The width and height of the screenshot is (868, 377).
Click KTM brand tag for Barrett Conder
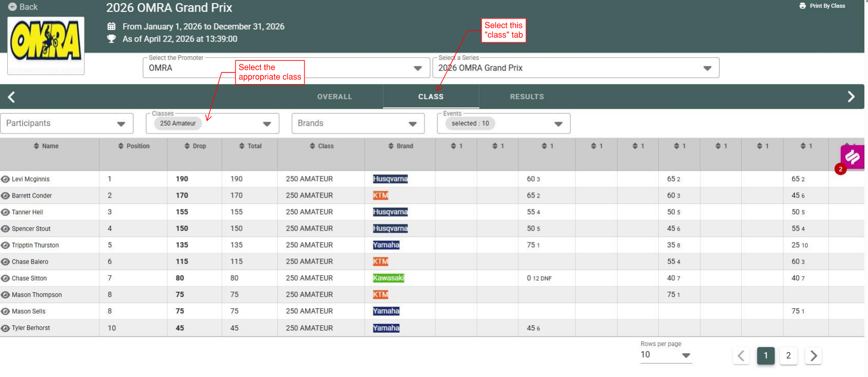[381, 195]
